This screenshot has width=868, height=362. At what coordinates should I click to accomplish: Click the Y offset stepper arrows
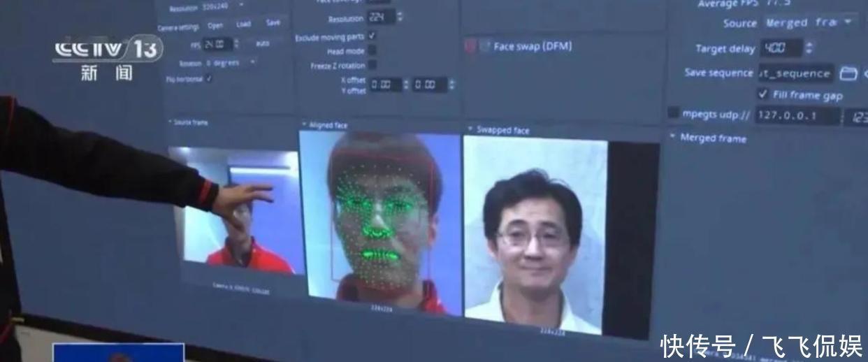451,85
